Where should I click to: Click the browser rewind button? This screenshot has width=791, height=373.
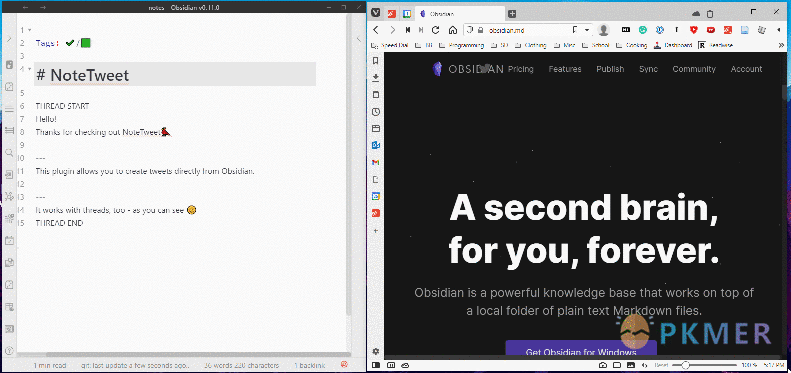tap(407, 30)
